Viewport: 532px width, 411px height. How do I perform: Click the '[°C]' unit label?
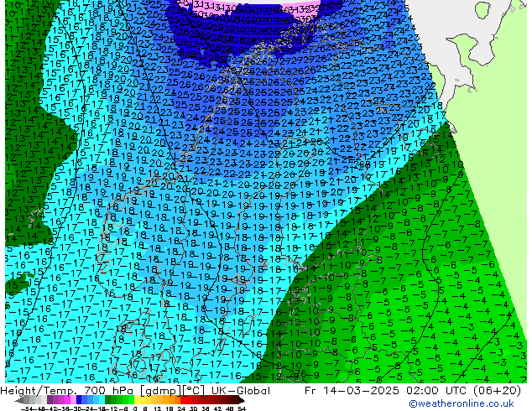point(194,390)
